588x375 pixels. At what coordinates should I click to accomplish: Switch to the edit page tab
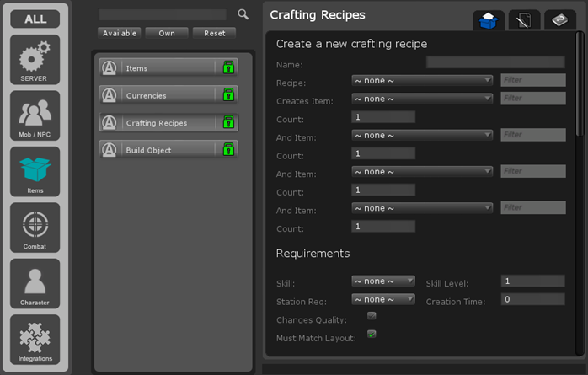pyautogui.click(x=524, y=21)
